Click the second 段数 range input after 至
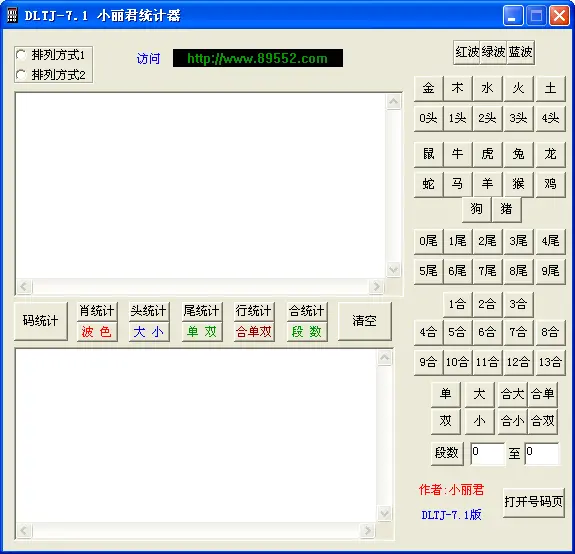The width and height of the screenshot is (575, 554). [x=542, y=454]
